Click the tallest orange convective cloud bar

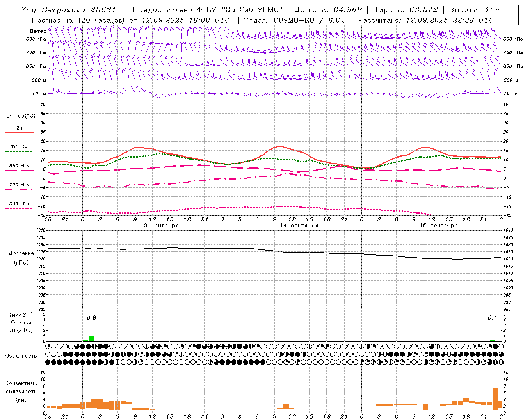click(495, 399)
